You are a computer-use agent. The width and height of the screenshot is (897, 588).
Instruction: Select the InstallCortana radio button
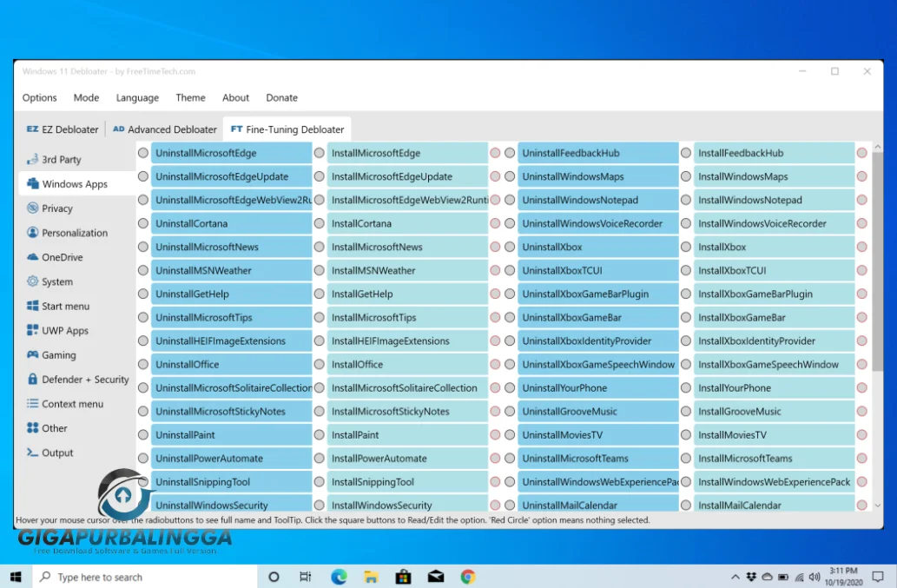(x=320, y=223)
